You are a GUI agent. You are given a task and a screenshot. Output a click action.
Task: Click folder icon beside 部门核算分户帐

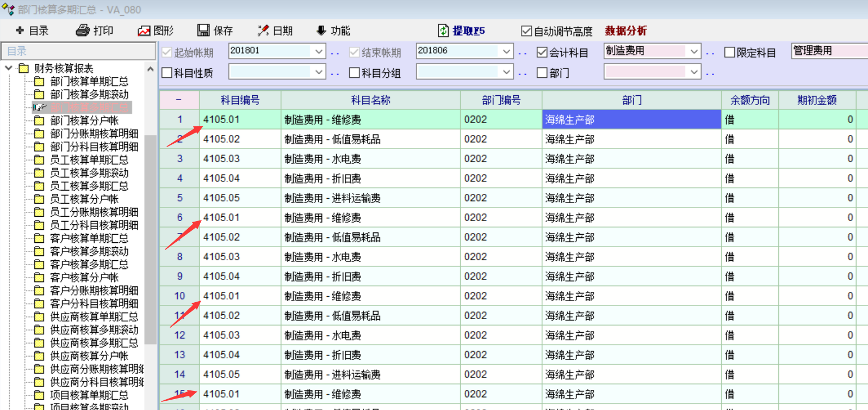[39, 120]
